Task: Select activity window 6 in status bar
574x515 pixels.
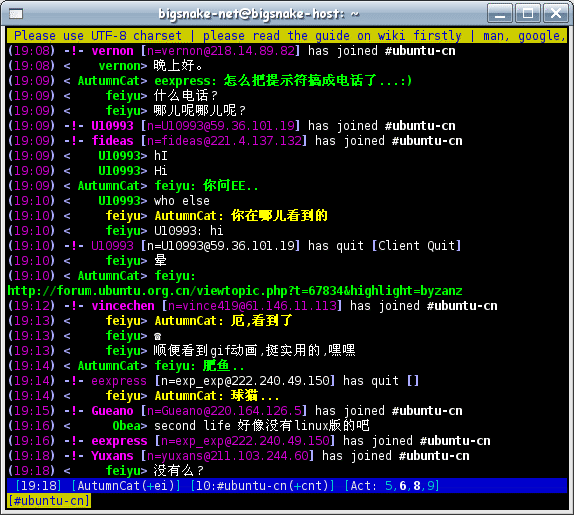Action: [x=403, y=486]
